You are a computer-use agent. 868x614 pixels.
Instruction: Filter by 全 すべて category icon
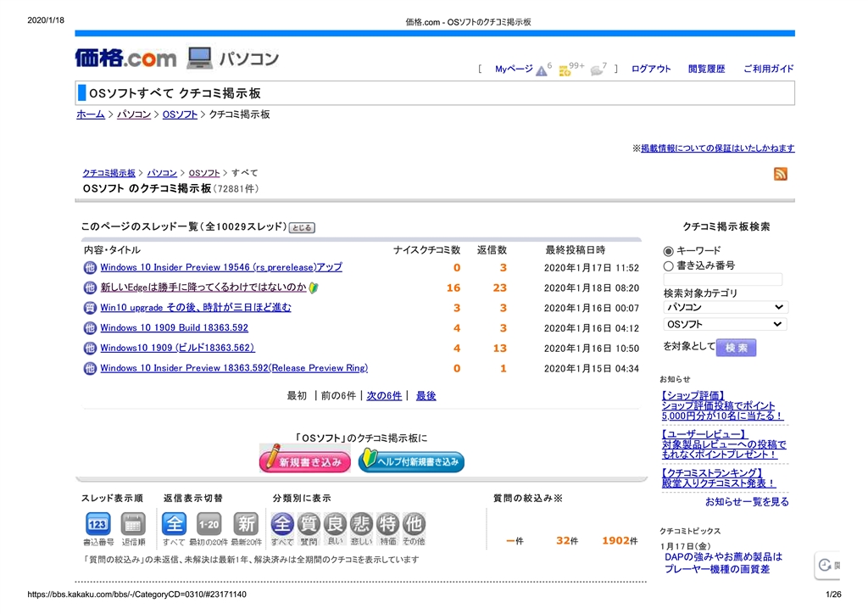281,524
